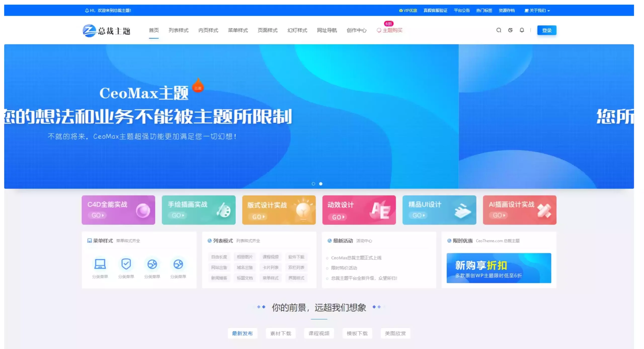The image size is (644, 349).
Task: Click the welcome bell announcement text
Action: [108, 10]
